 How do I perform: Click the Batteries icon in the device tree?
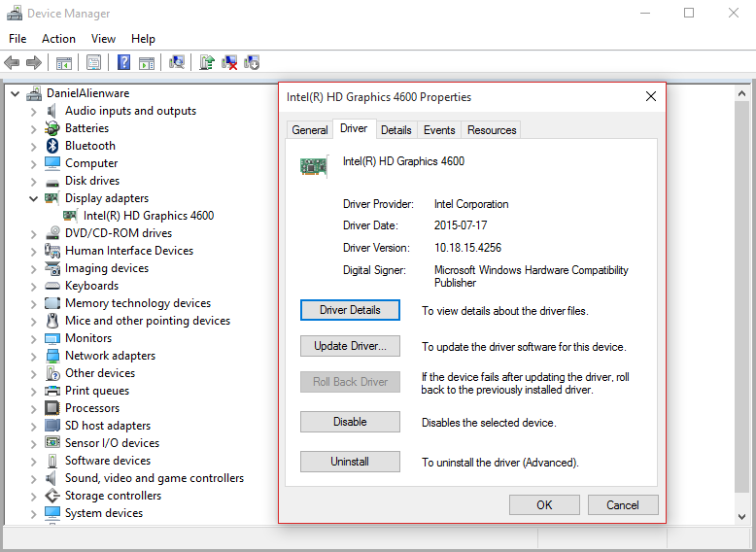pos(52,128)
